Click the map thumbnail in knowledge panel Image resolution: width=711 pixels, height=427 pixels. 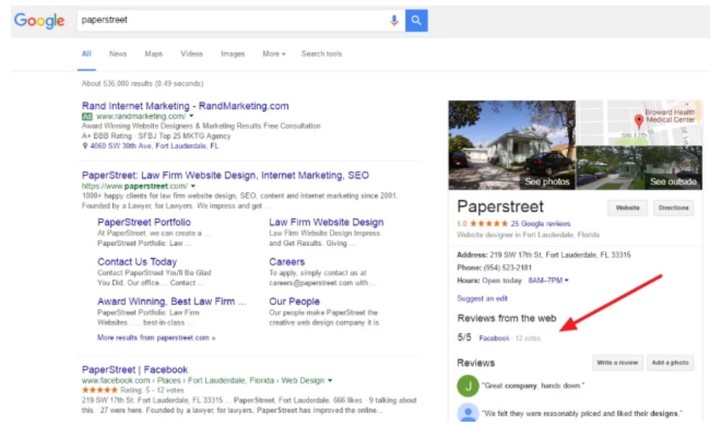click(x=639, y=123)
